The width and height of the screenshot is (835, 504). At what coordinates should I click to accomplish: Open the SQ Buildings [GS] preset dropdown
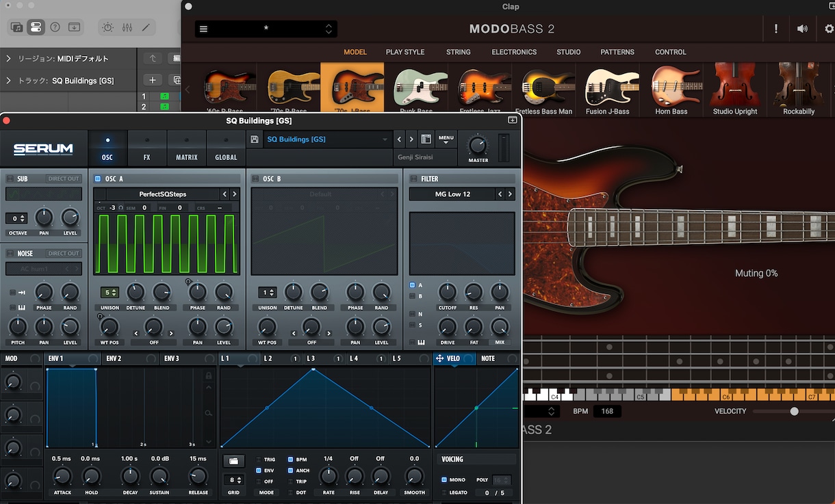(x=327, y=140)
